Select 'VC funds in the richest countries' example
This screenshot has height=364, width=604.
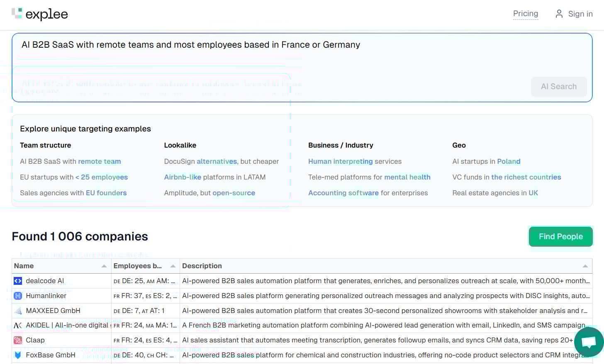507,177
